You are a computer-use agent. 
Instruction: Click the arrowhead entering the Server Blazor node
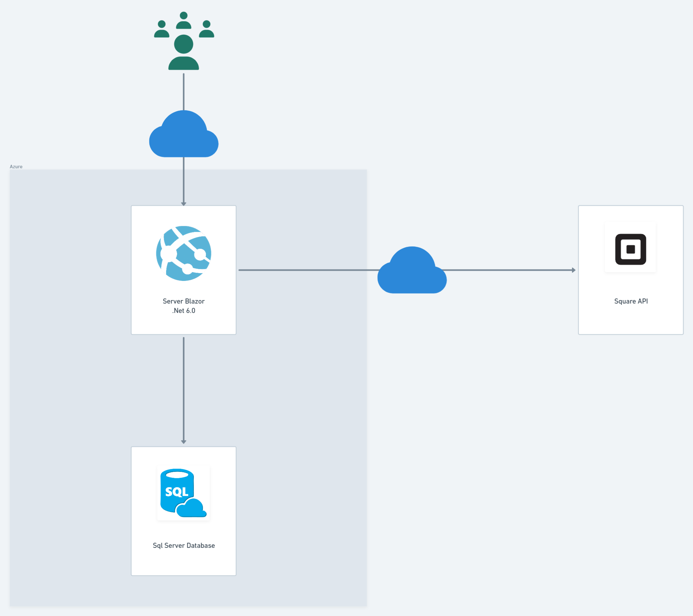[x=184, y=204]
